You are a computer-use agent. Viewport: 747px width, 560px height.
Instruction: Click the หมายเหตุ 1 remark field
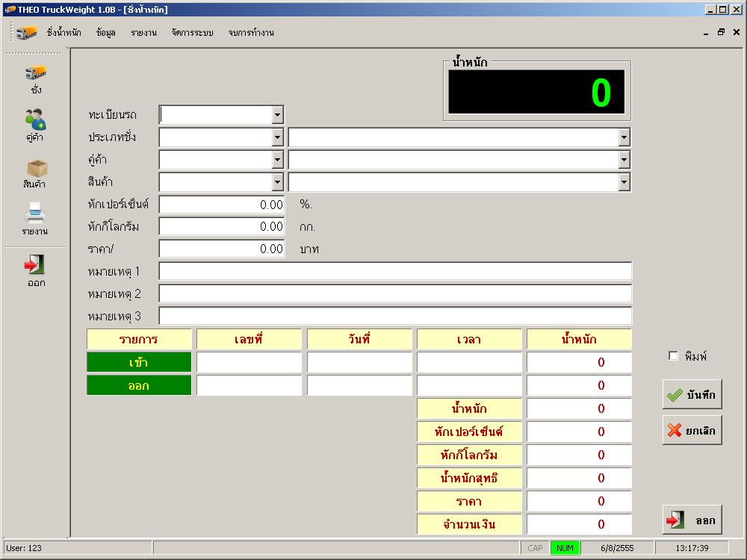coord(395,271)
